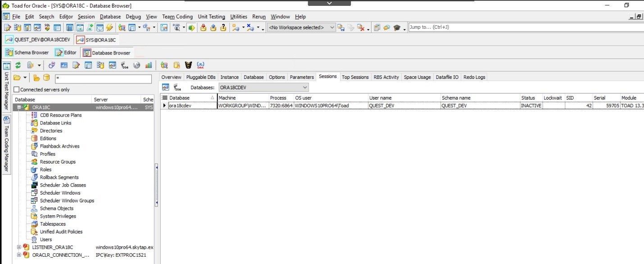Click the new connection plug icon

[x=236, y=27]
